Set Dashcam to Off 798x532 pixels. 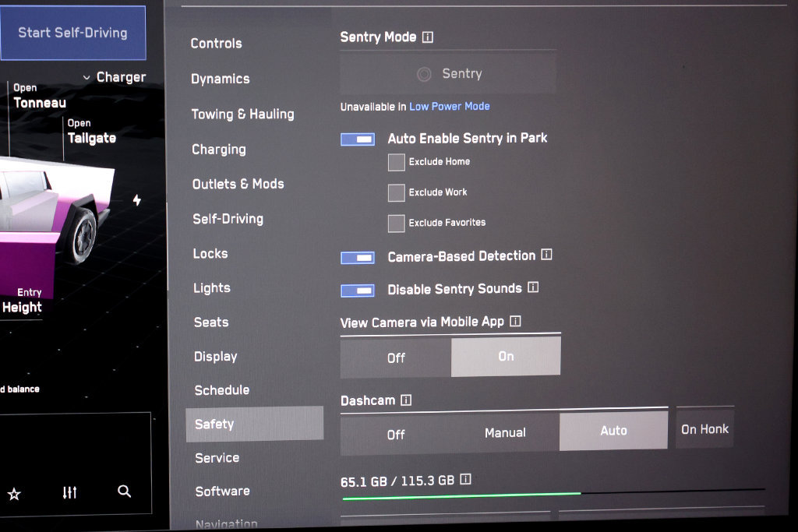[x=395, y=435]
